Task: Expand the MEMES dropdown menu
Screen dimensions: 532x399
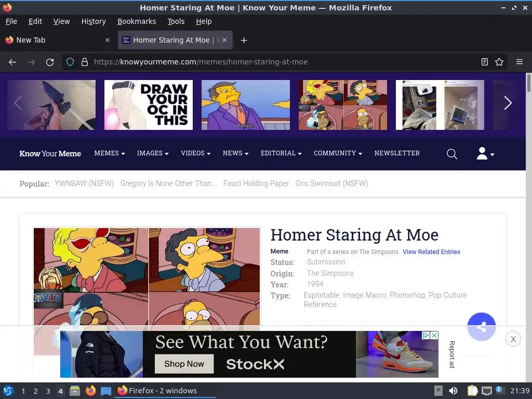Action: 109,153
